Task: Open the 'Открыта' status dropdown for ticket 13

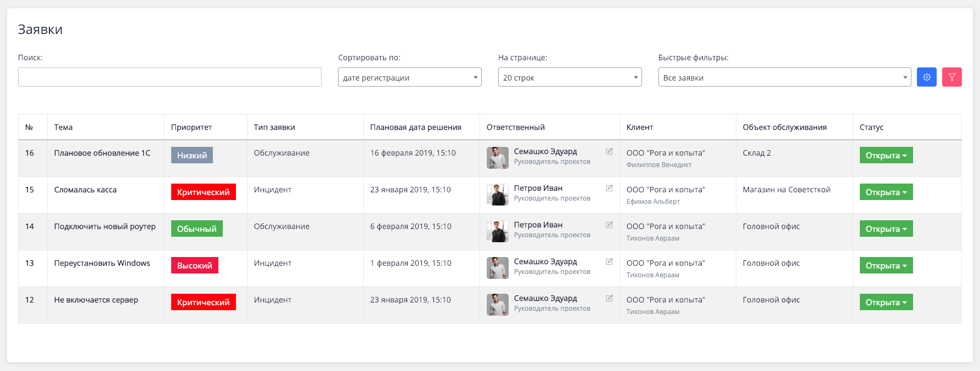Action: [886, 266]
